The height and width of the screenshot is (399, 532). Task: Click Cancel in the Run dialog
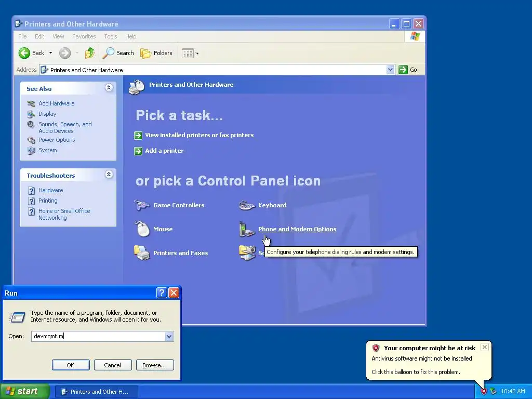113,365
